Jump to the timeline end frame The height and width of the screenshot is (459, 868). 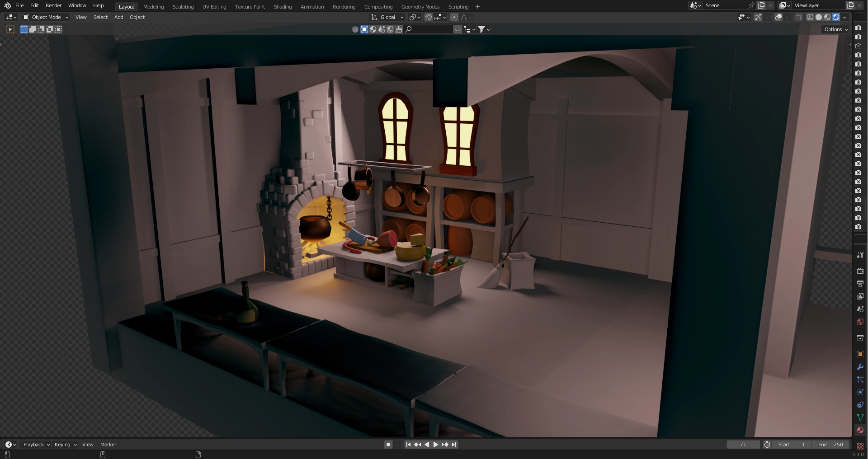(x=454, y=445)
